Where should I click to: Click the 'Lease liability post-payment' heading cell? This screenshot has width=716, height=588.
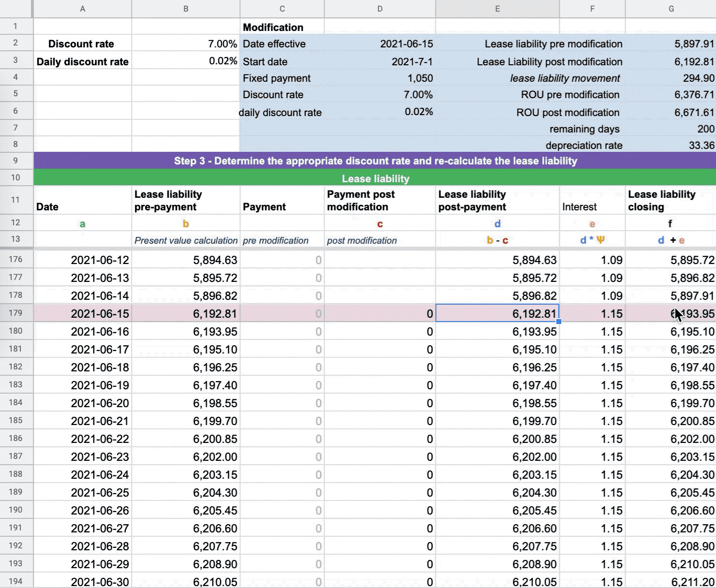[497, 200]
